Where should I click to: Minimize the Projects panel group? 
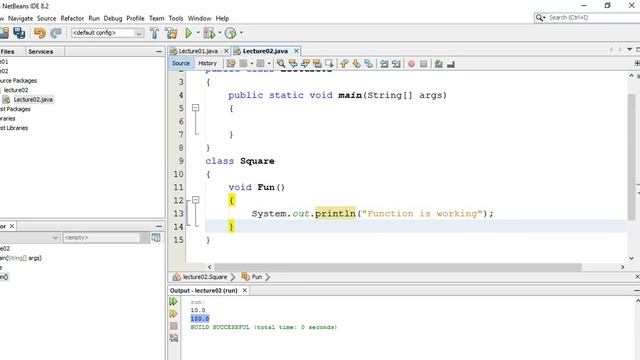[159, 51]
